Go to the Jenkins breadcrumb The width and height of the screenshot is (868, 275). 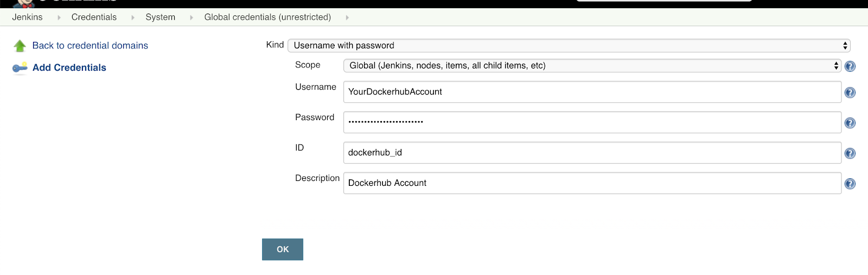click(27, 17)
